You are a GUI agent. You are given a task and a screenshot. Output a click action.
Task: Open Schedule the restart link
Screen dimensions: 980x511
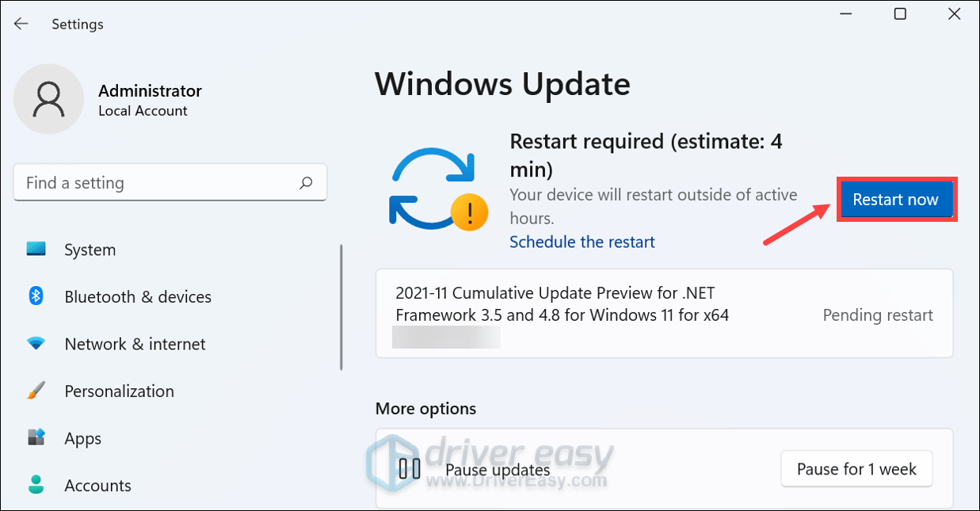(582, 242)
